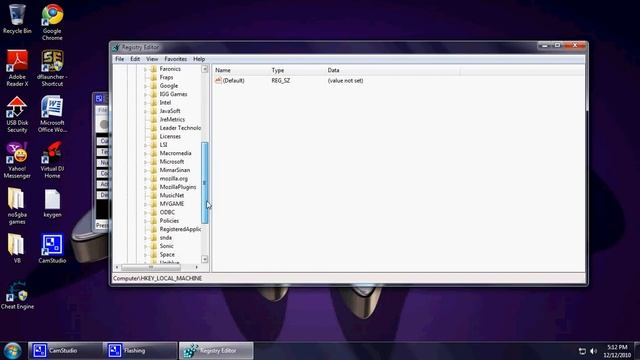Click the volume speaker tray icon
The image size is (640, 360).
click(594, 351)
